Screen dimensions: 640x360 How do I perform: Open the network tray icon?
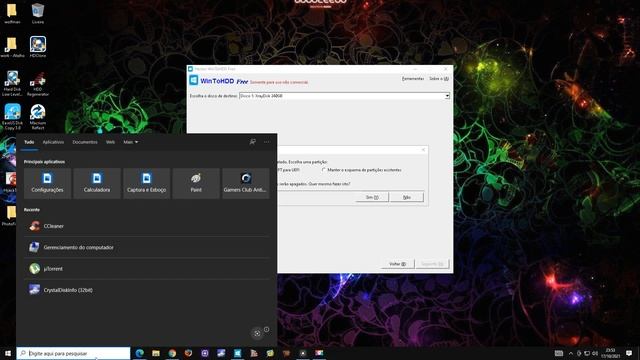587,353
